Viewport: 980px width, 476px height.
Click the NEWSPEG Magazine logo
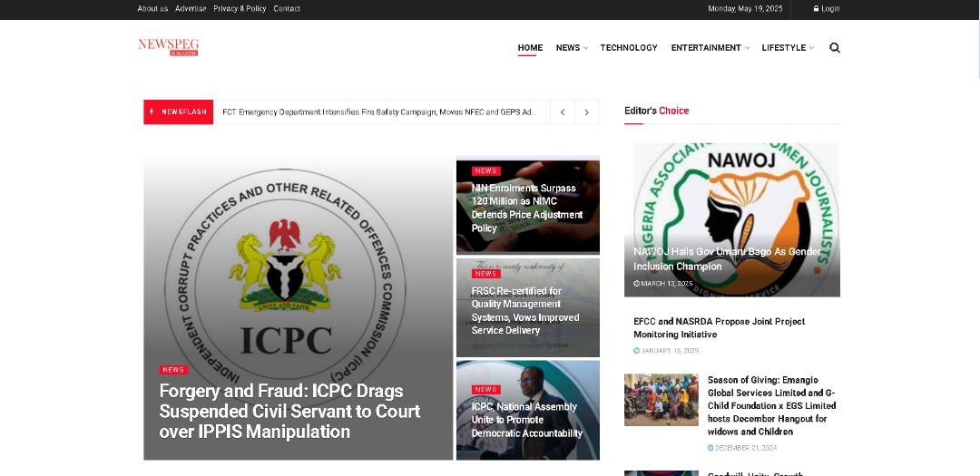pyautogui.click(x=168, y=47)
